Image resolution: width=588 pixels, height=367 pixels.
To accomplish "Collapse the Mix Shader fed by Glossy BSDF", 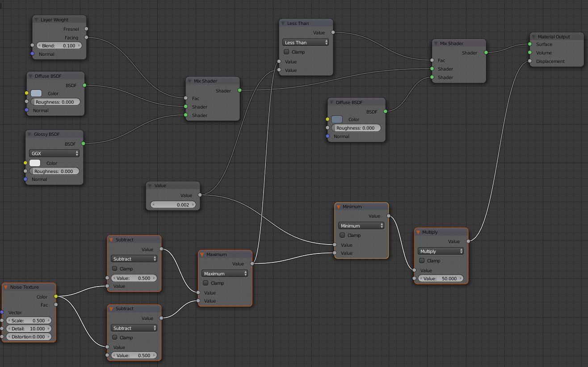I will point(190,81).
